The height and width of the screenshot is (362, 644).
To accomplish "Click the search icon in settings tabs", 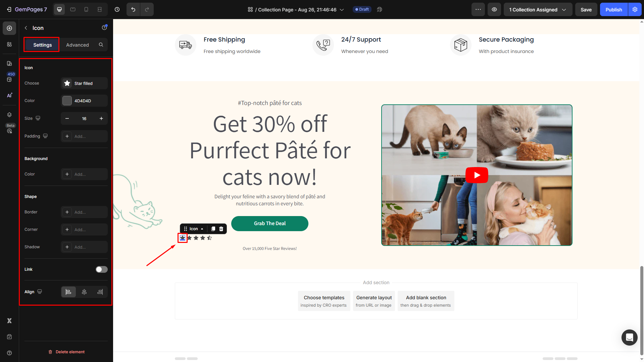I will [101, 45].
